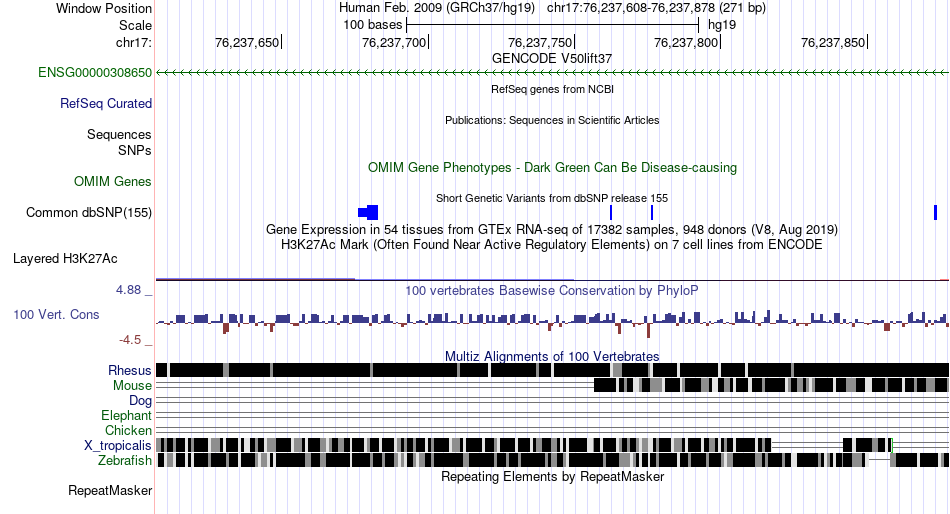The width and height of the screenshot is (950, 514).
Task: Click the 76,237,700 ruler position
Action: (394, 42)
